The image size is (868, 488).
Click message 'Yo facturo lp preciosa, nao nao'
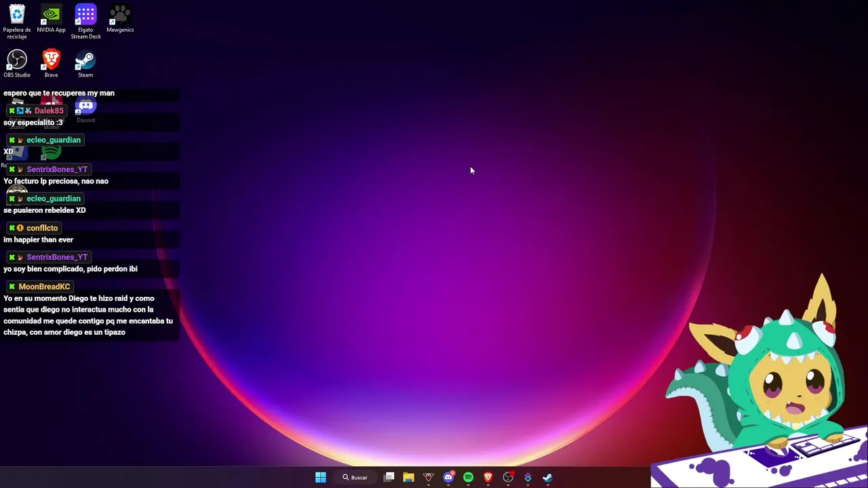[56, 181]
